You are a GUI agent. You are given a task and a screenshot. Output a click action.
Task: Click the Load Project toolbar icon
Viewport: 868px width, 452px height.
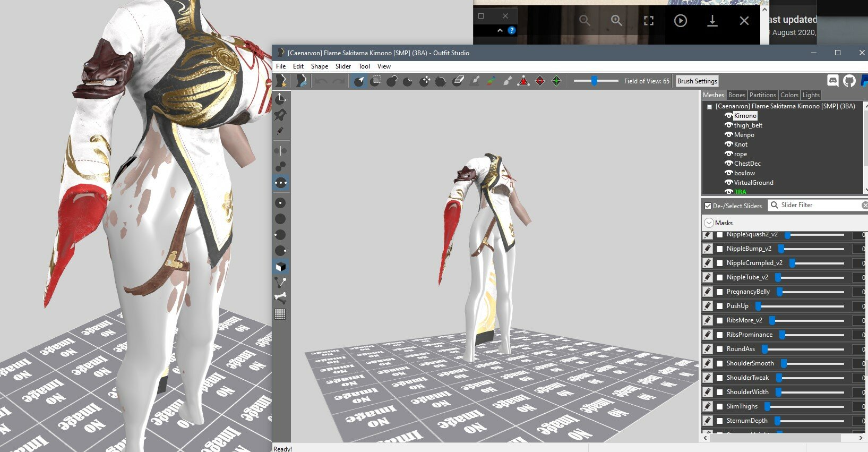(x=301, y=81)
